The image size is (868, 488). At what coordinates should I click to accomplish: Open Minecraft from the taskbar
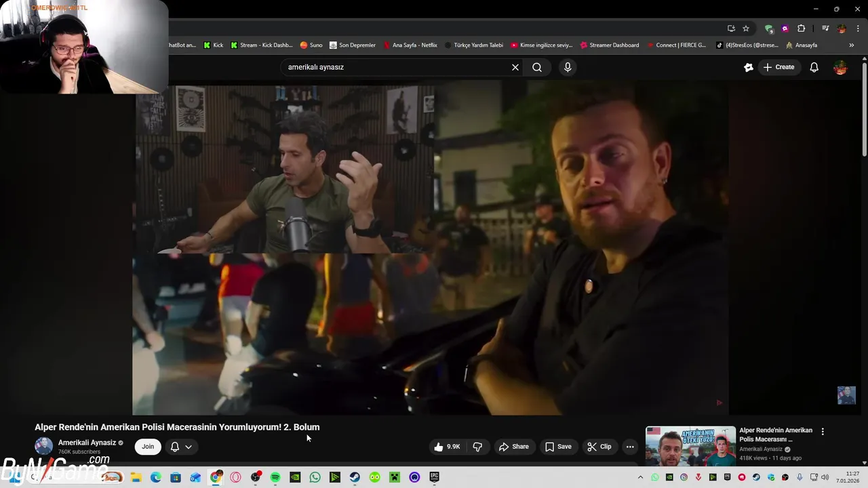pos(395,477)
